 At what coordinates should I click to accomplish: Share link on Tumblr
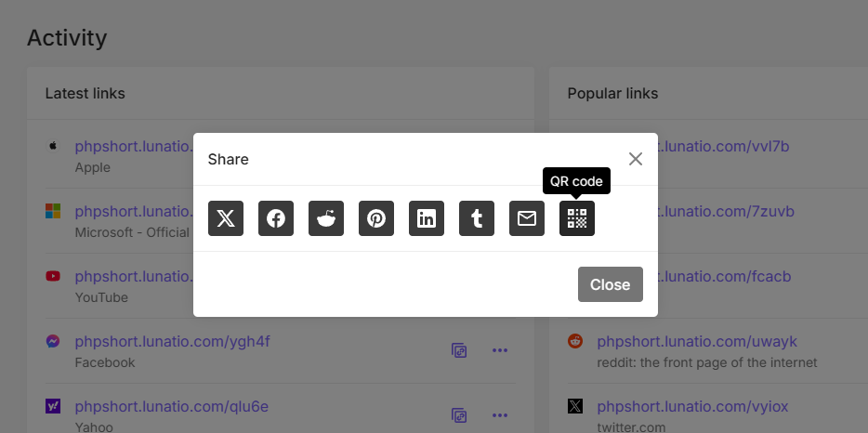(x=477, y=218)
